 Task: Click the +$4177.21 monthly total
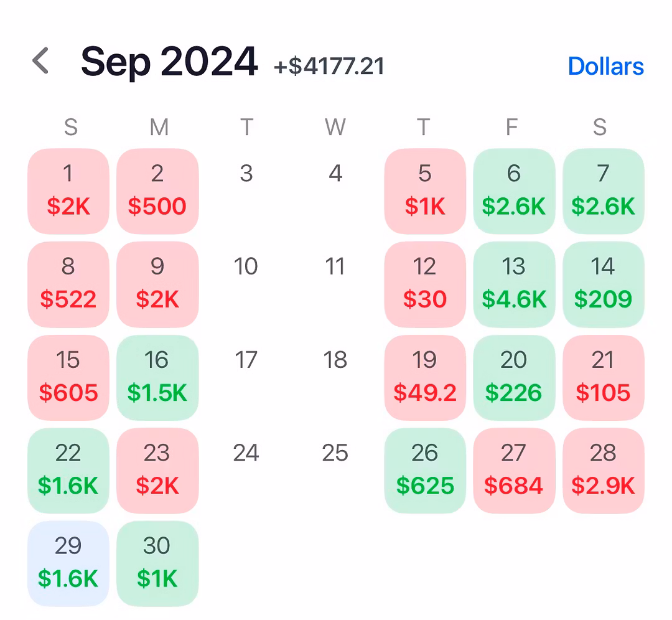[329, 66]
